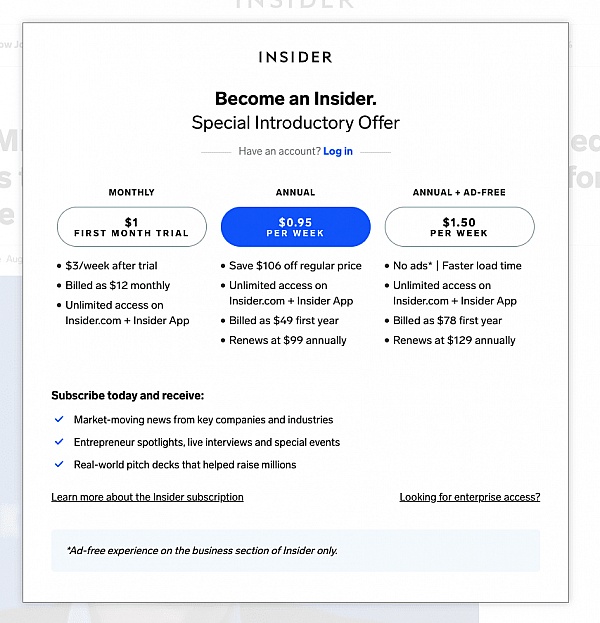Click the ANNUAL plan heading
This screenshot has width=600, height=623.
click(x=295, y=192)
